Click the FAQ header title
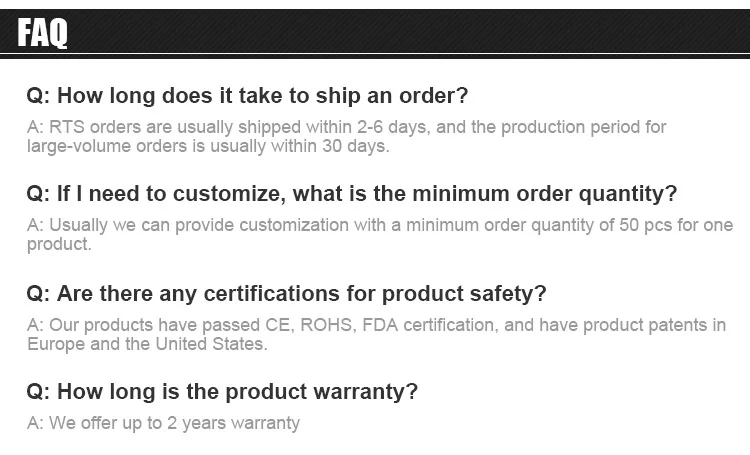The height and width of the screenshot is (455, 750). tap(44, 34)
